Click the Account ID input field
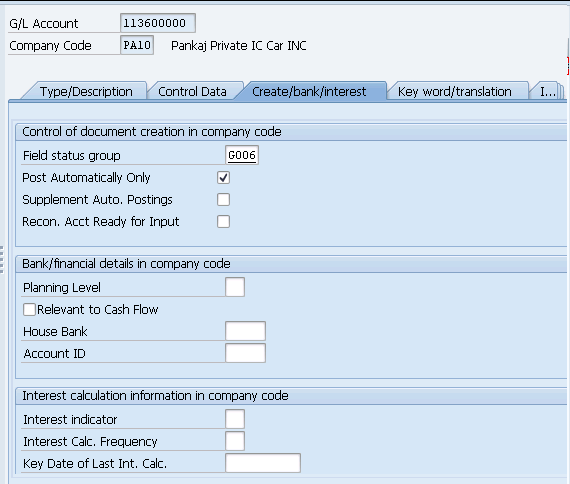The height and width of the screenshot is (484, 570). tap(245, 353)
